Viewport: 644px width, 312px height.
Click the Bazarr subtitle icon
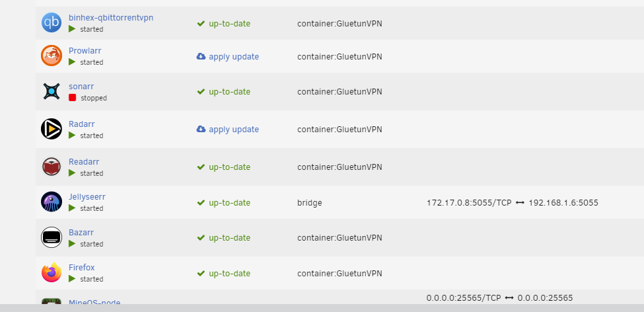pos(52,237)
